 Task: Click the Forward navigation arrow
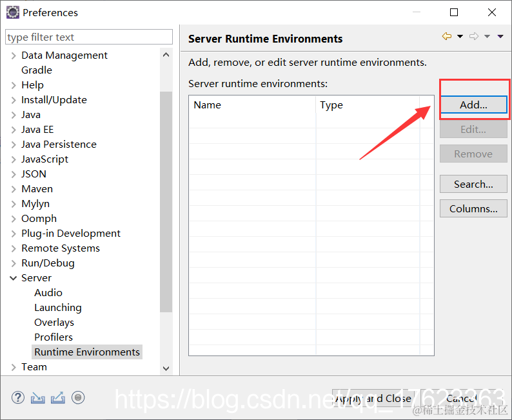point(474,36)
